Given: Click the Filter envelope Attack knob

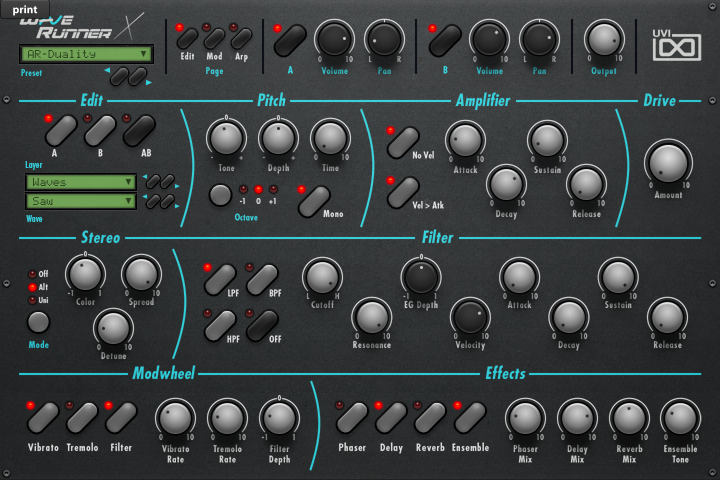Looking at the screenshot, I should [x=519, y=277].
